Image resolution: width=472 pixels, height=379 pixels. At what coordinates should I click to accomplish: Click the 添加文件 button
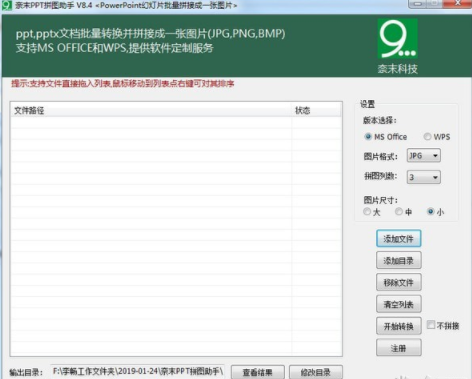(x=399, y=239)
